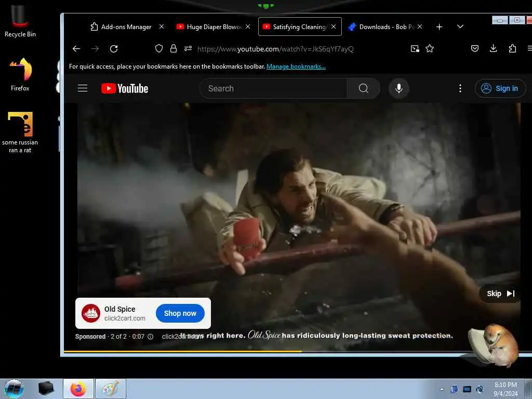Select the 'some russian ran a rat' desktop icon
The width and height of the screenshot is (532, 399).
point(20,132)
